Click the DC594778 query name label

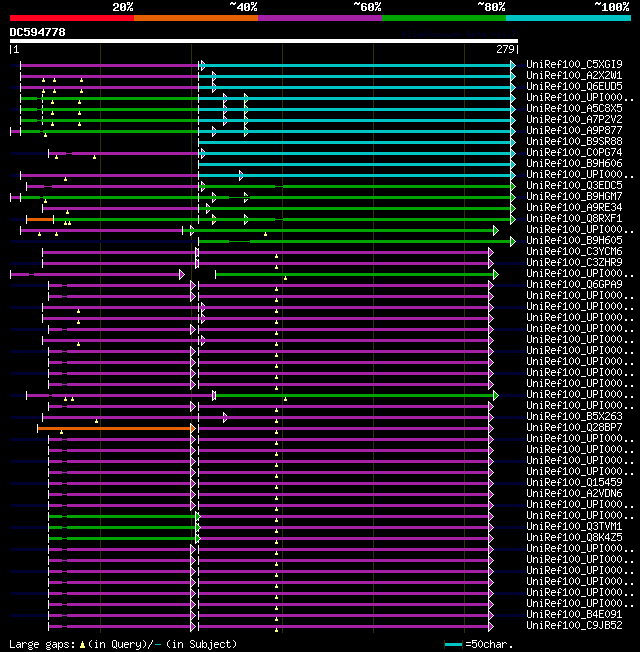click(x=37, y=32)
